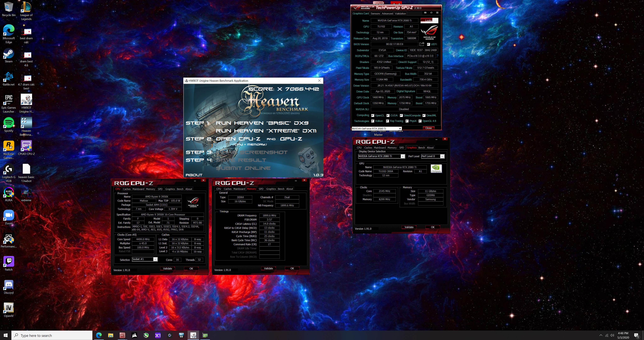The width and height of the screenshot is (644, 340).
Task: Click the GPU-Z screenshot camera icon
Action: click(x=425, y=13)
